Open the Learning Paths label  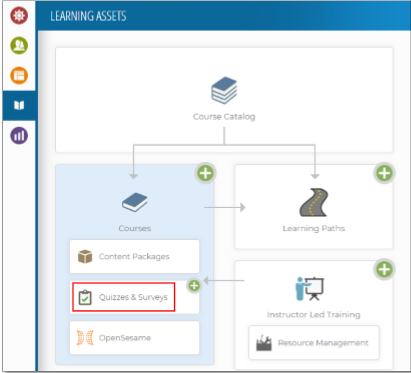coord(314,228)
